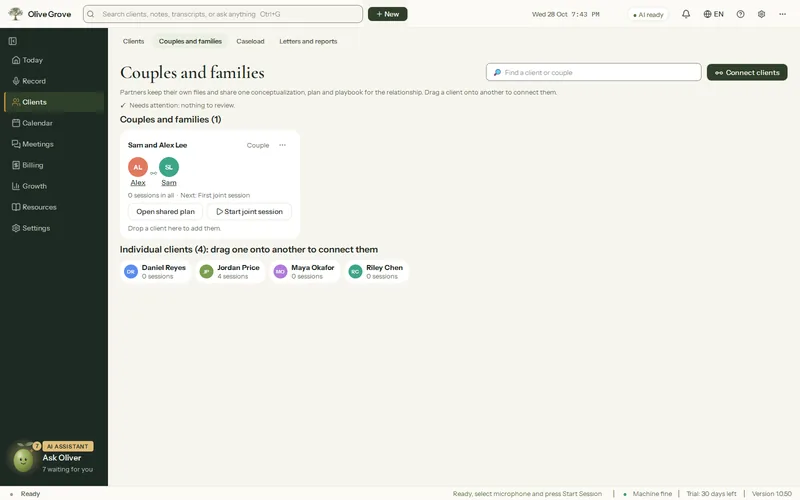Image resolution: width=800 pixels, height=500 pixels.
Task: Click Open shared plan button
Action: coord(165,211)
